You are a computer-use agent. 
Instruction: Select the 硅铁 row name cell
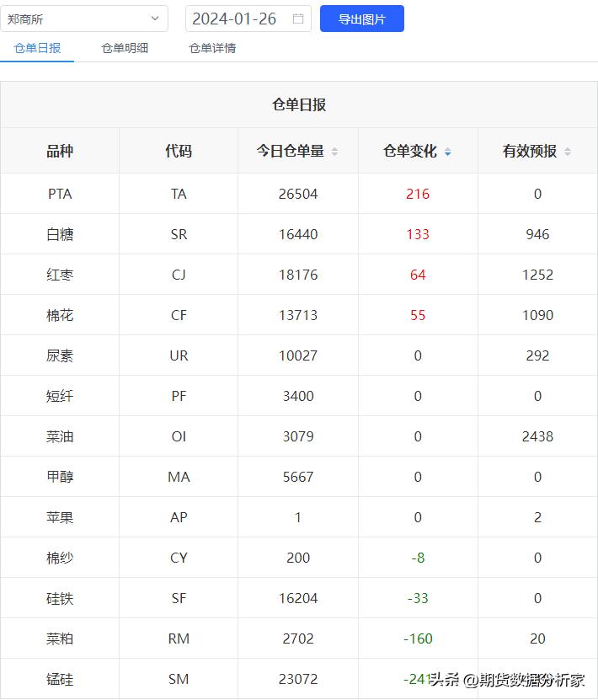60,598
